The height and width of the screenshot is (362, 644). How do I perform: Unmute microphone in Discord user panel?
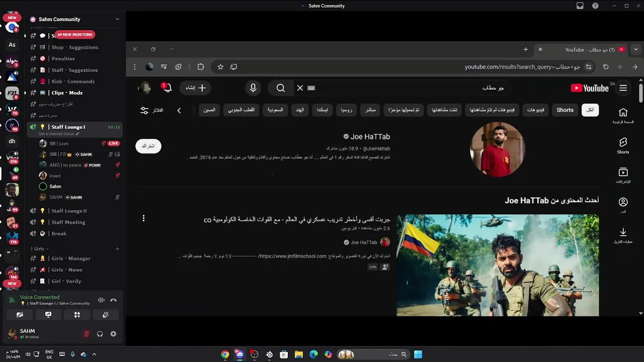click(x=87, y=334)
